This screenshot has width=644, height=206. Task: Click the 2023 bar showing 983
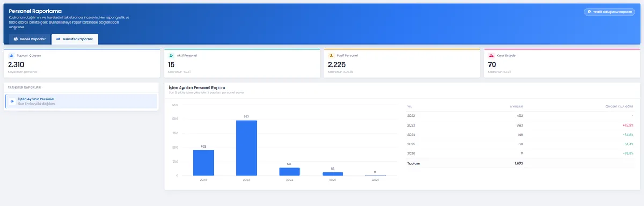click(246, 148)
